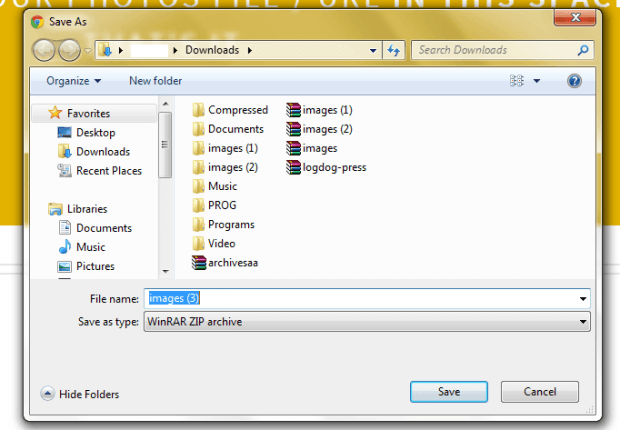Click the navigation pane scrollbar thumb
The width and height of the screenshot is (620, 430).
pyautogui.click(x=165, y=145)
